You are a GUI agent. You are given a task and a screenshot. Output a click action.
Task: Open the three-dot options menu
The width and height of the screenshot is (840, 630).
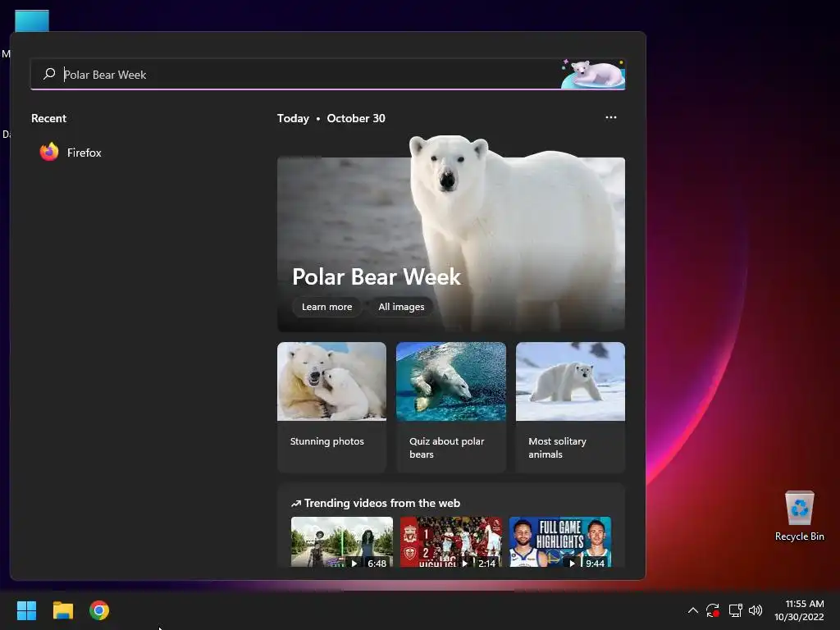click(610, 117)
